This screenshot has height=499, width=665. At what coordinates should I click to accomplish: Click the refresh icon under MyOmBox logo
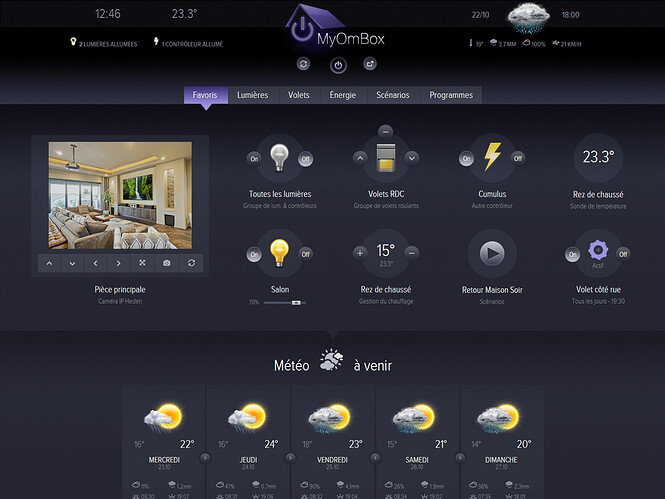click(303, 64)
